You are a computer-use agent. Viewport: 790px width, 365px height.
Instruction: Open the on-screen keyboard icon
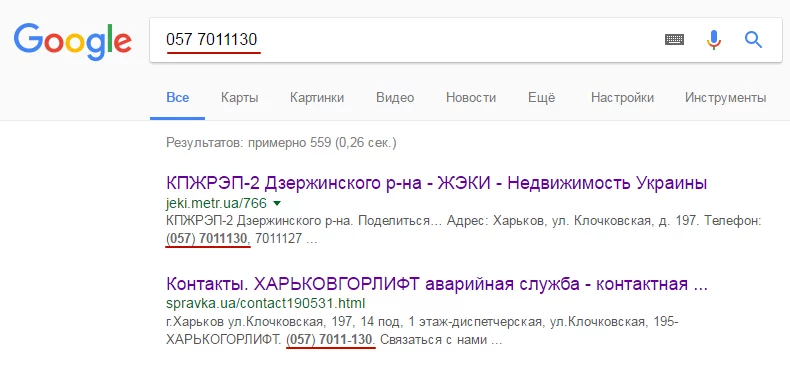tap(674, 39)
